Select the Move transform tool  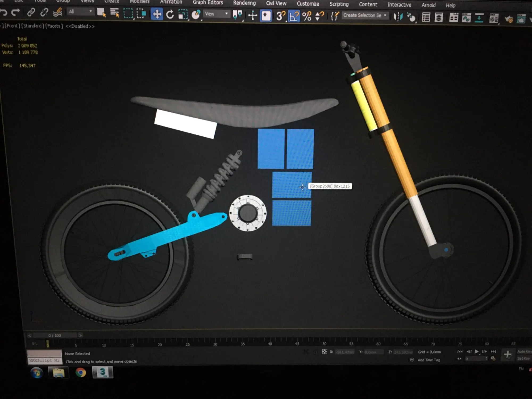tap(157, 14)
